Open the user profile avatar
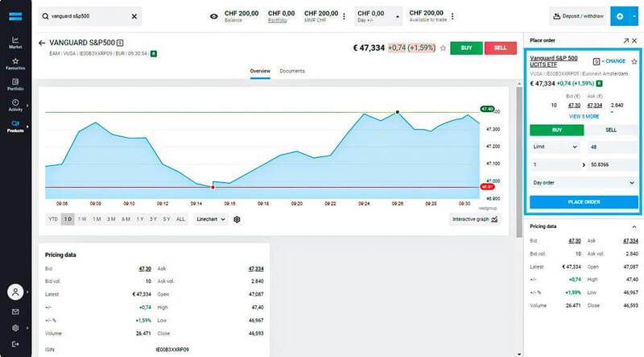The image size is (644, 357). click(15, 292)
